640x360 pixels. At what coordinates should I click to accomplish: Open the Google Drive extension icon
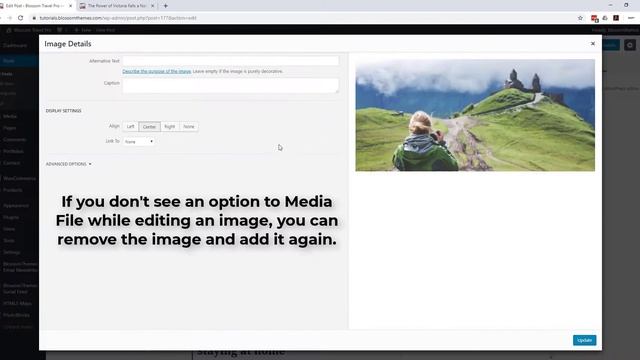605,18
